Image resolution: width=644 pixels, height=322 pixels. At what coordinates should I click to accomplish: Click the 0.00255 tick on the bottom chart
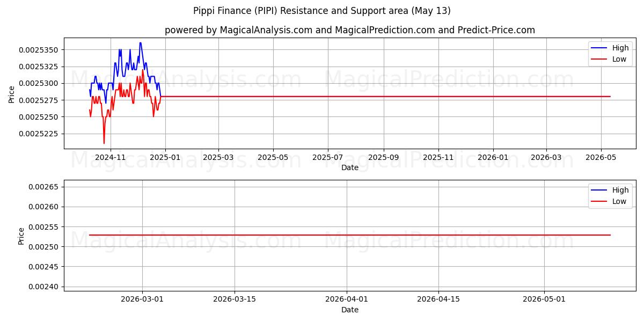click(43, 226)
